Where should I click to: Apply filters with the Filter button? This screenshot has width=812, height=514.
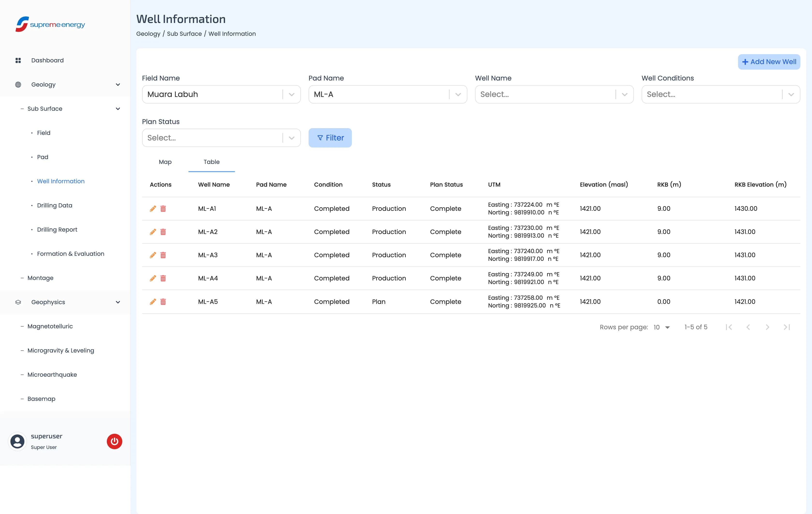[x=330, y=138]
